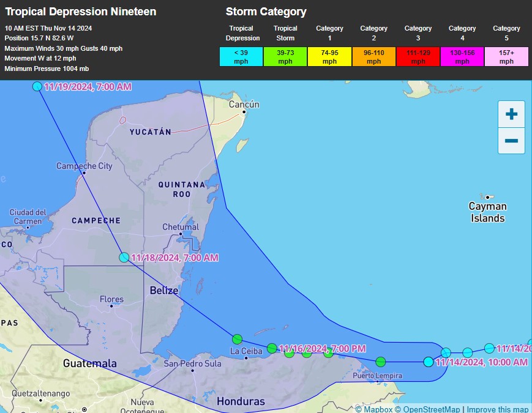Select the 11/18/2024 7:00 AM track marker

coord(124,258)
